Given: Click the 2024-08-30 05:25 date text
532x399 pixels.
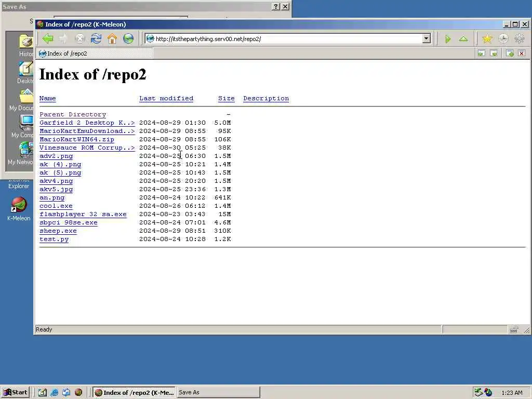Looking at the screenshot, I should (172, 148).
